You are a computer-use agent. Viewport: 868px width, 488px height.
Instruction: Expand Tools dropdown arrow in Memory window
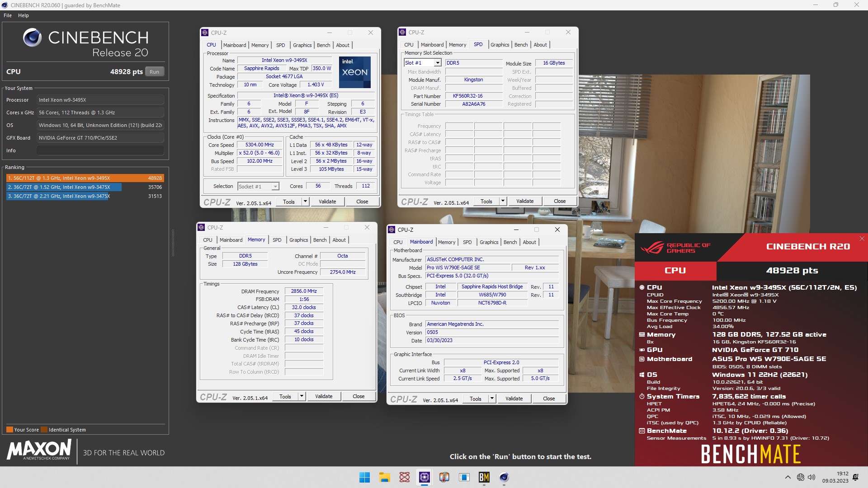click(x=302, y=396)
